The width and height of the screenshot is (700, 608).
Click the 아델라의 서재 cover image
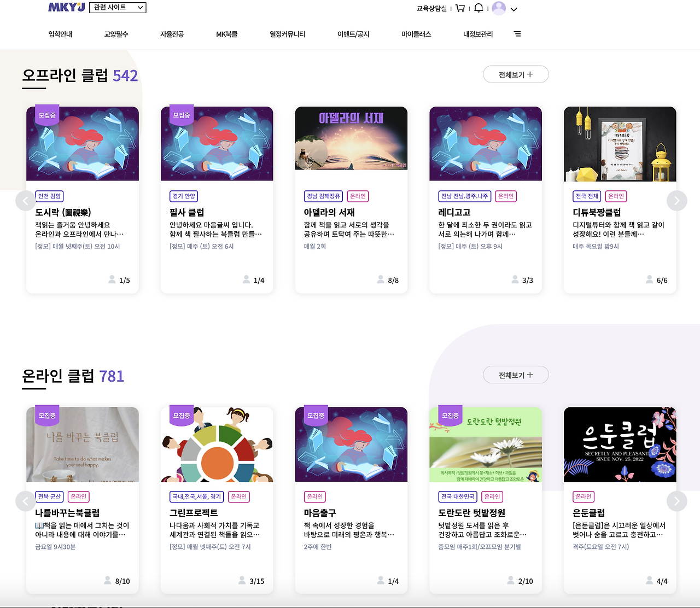[351, 138]
